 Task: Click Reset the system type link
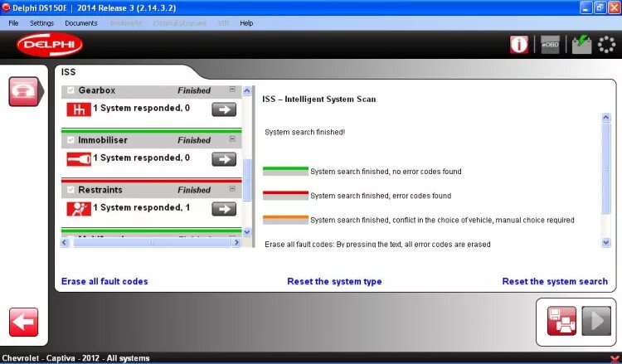coord(334,281)
